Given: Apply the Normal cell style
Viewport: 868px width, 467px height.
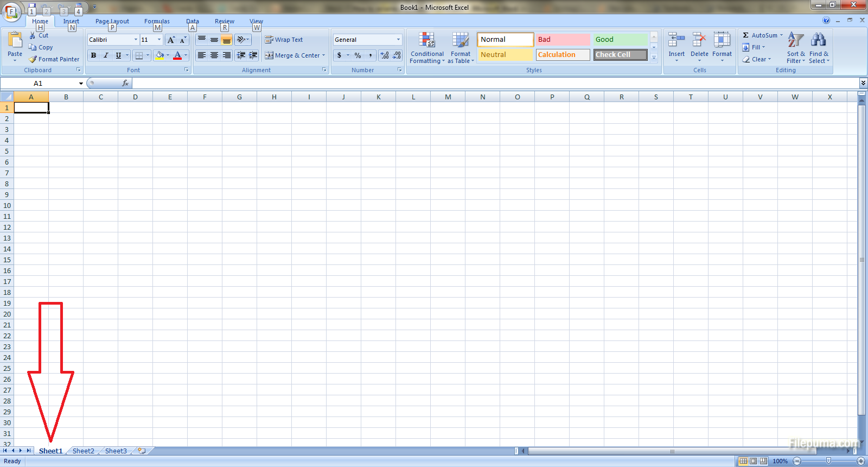Looking at the screenshot, I should (x=505, y=40).
